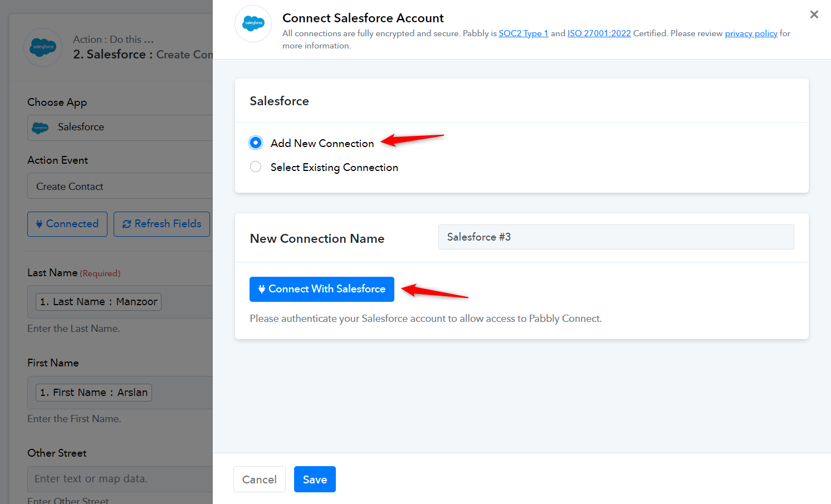Screen dimensions: 831x504
Task: Click the Connected button
Action: click(67, 224)
